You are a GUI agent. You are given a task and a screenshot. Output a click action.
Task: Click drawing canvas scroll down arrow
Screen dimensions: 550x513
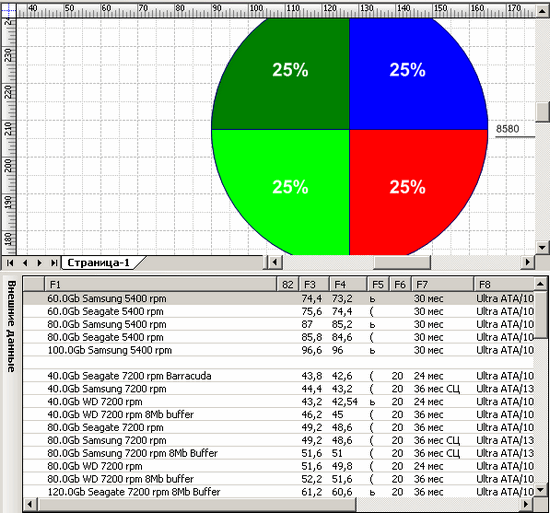tap(542, 248)
